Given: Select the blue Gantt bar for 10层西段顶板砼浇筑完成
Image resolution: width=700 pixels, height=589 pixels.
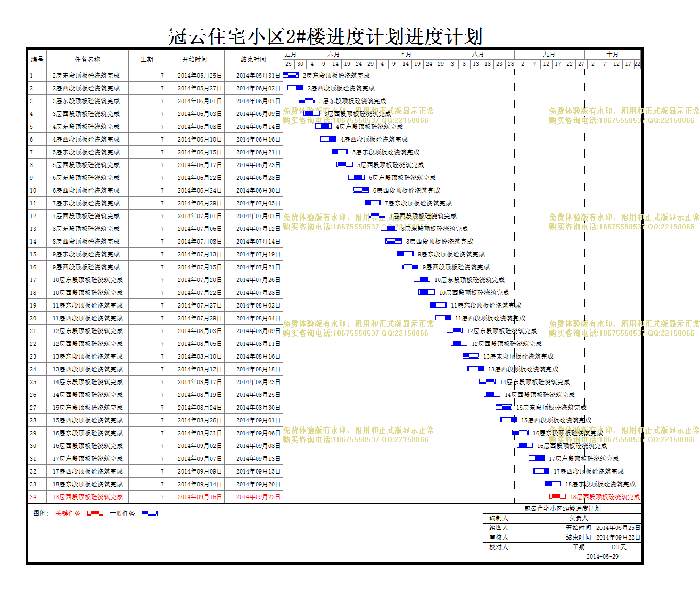Looking at the screenshot, I should tap(426, 292).
